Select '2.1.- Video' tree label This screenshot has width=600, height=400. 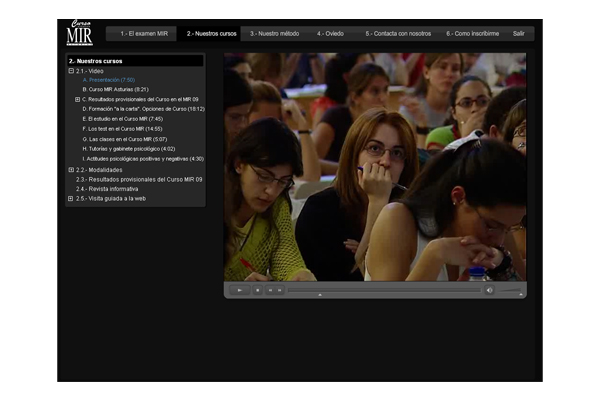tap(90, 71)
